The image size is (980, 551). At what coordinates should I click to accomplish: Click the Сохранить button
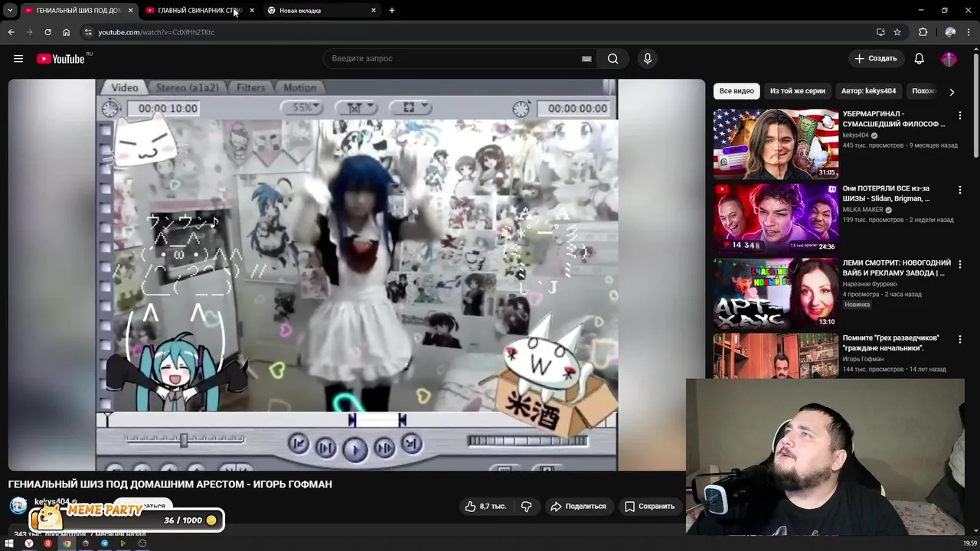pyautogui.click(x=649, y=506)
